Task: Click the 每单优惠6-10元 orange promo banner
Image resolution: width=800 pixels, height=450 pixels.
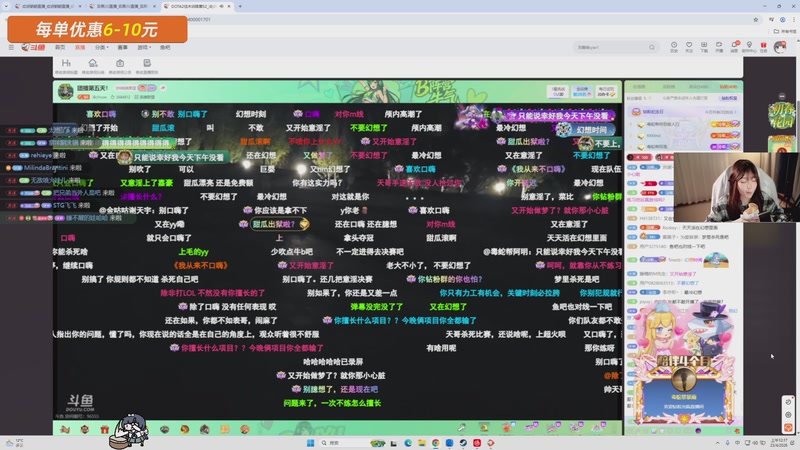Action: (x=97, y=29)
